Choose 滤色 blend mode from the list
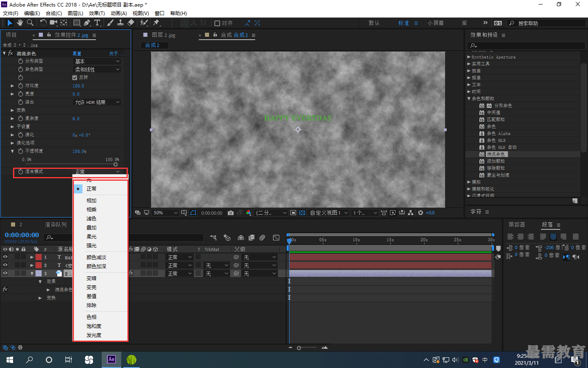Image resolution: width=588 pixels, height=368 pixels. (91, 219)
